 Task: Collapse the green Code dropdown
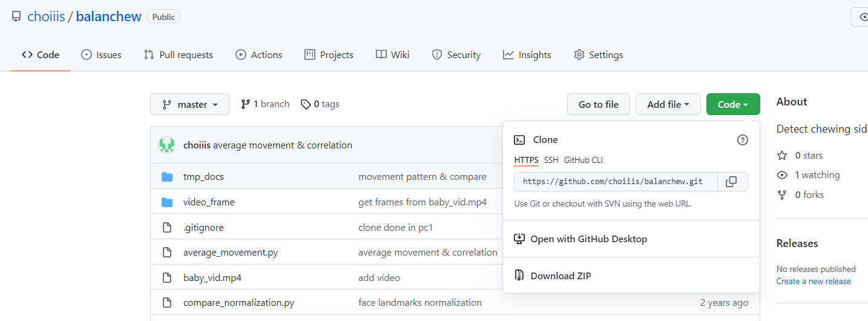pos(732,104)
